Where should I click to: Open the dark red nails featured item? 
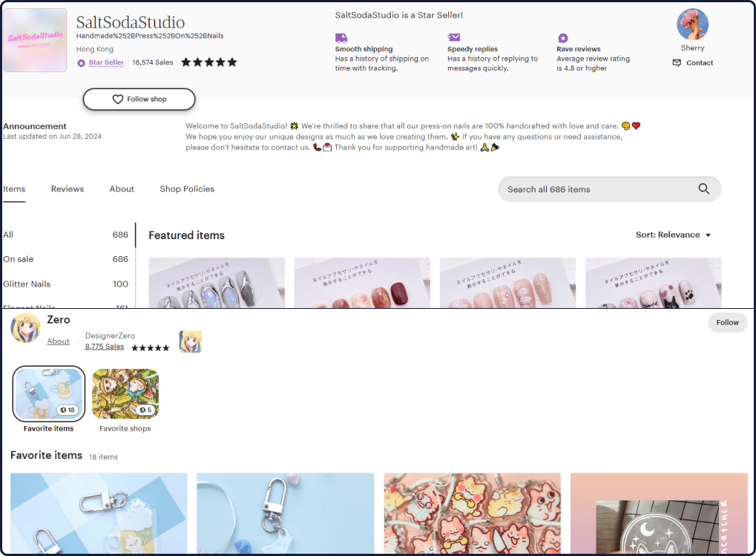tap(362, 283)
